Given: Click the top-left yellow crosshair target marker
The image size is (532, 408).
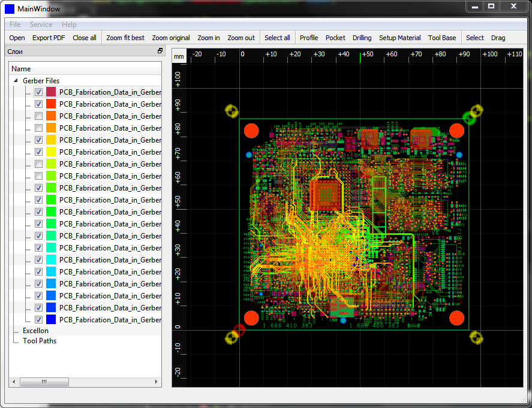Looking at the screenshot, I should pyautogui.click(x=232, y=111).
